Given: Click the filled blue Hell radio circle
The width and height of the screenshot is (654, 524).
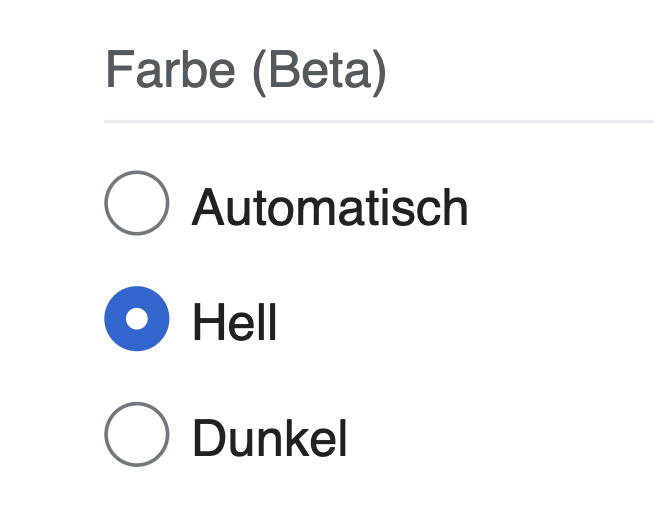Looking at the screenshot, I should (136, 319).
